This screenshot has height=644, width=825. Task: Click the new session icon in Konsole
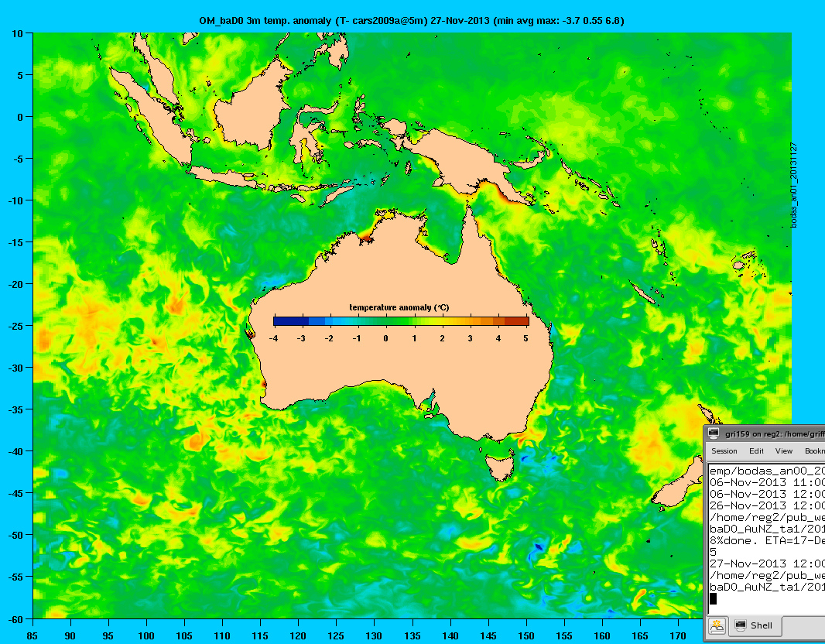(717, 625)
